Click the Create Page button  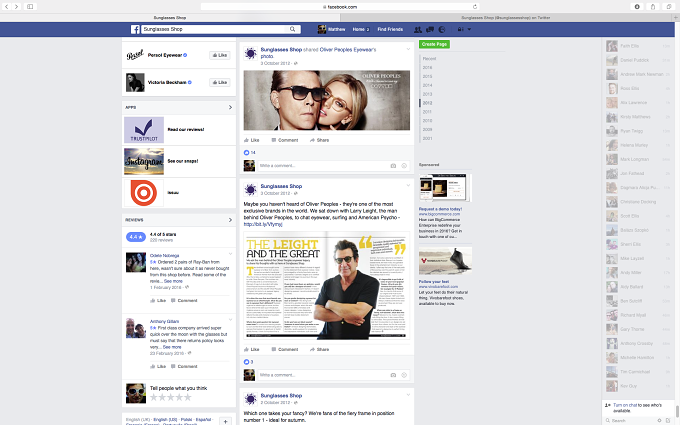434,44
